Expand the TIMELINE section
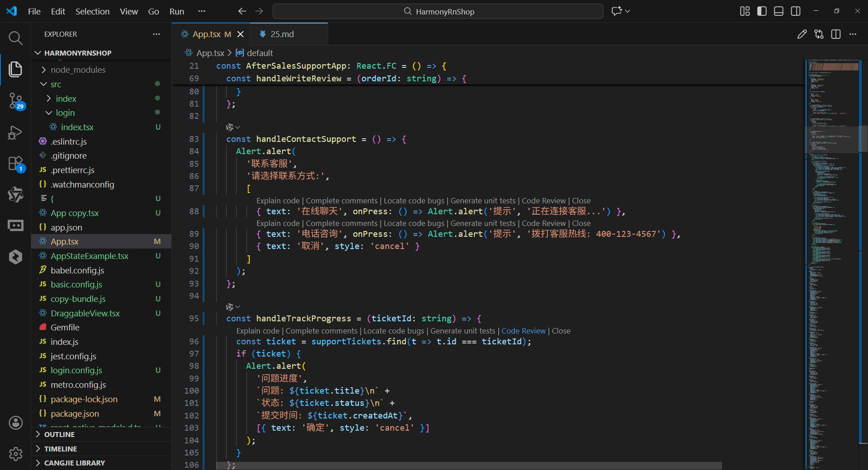Image resolution: width=868 pixels, height=470 pixels. pos(101,449)
